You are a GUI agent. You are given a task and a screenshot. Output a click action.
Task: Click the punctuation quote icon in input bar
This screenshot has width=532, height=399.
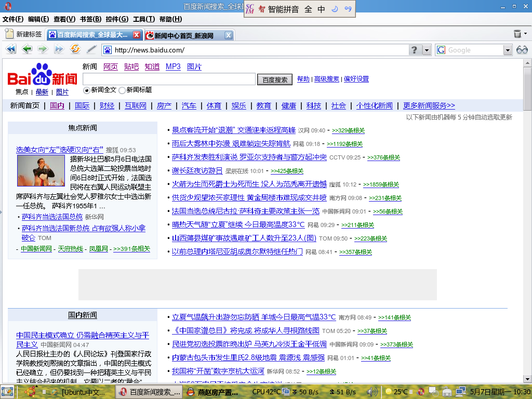[x=348, y=9]
